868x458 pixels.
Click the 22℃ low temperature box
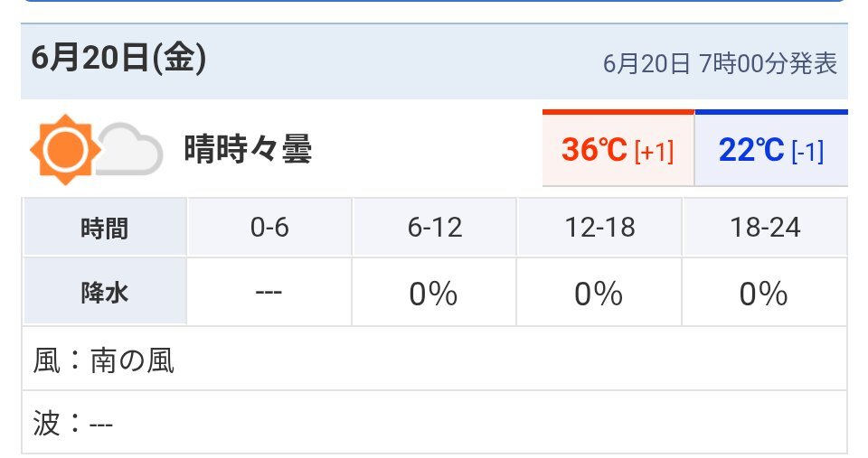point(771,148)
